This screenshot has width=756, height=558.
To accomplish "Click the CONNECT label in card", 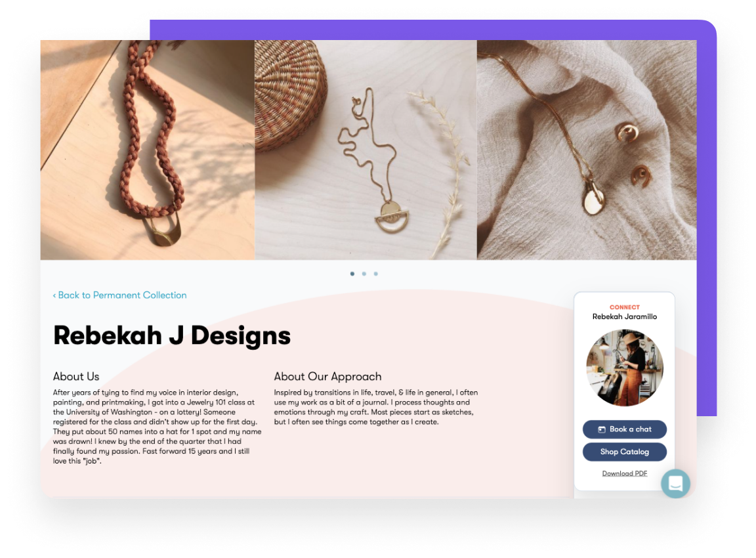I will (624, 307).
